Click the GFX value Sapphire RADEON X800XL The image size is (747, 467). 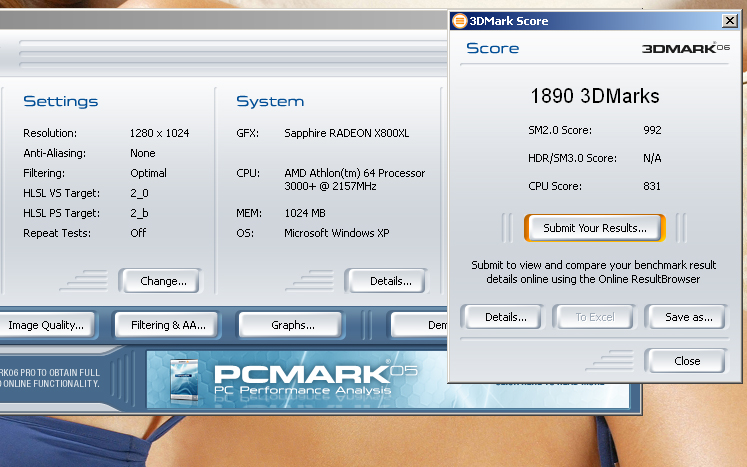347,133
